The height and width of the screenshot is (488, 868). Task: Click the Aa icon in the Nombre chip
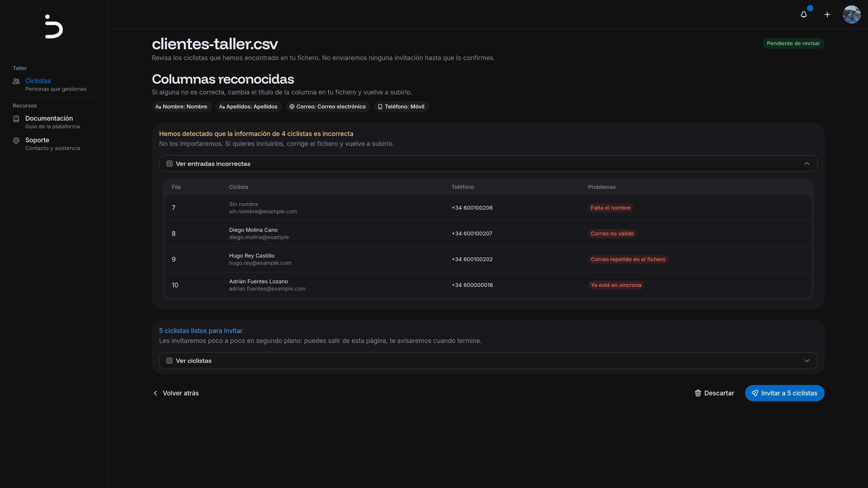tap(158, 107)
